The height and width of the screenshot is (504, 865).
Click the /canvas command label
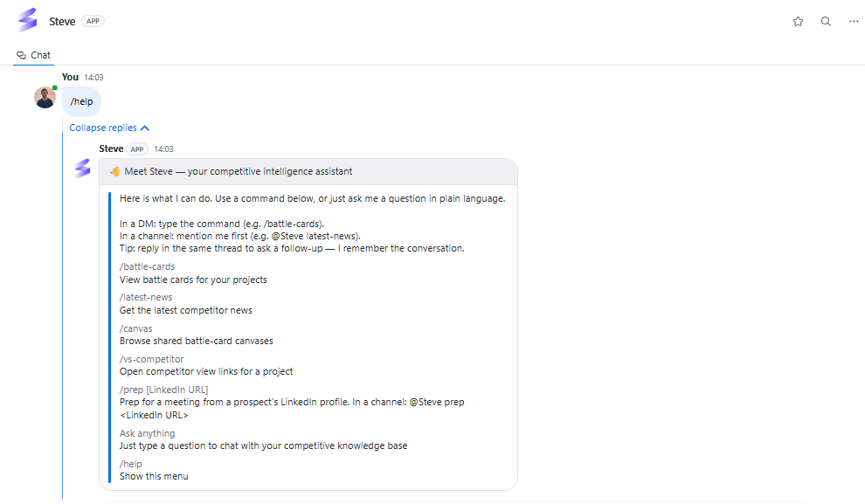(135, 328)
